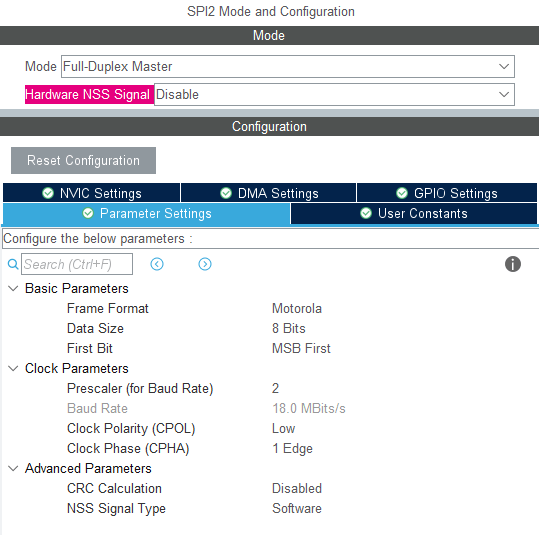Click GPIO Settings green check icon
The width and height of the screenshot is (539, 535).
[402, 193]
